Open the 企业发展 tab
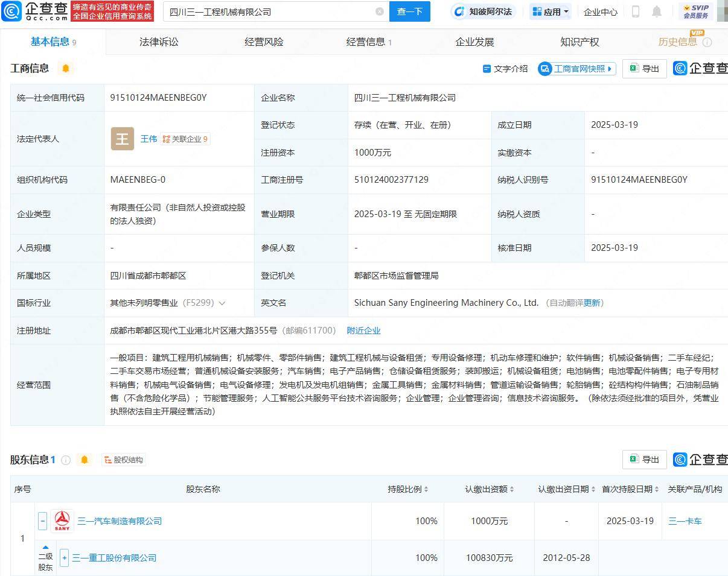 click(474, 42)
